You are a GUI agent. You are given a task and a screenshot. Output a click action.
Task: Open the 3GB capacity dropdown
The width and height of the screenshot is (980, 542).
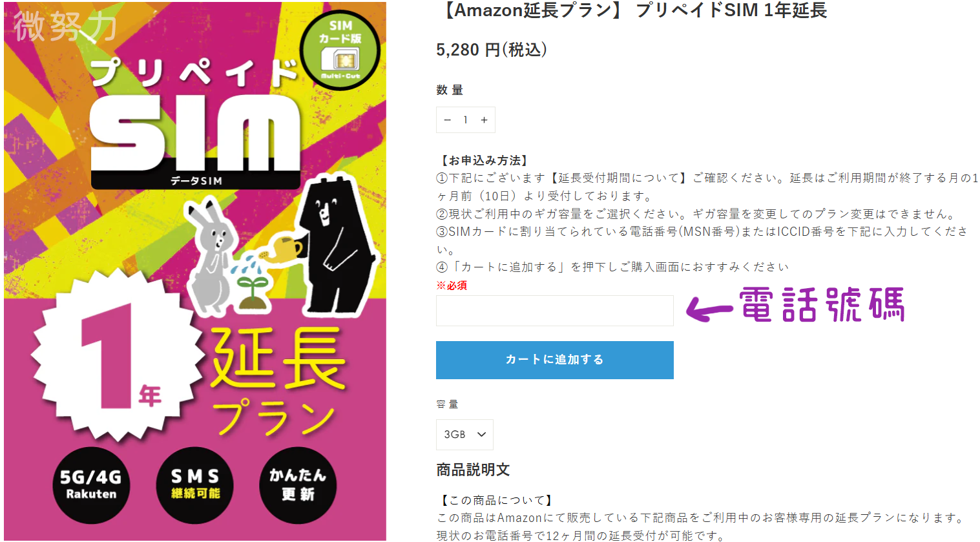coord(464,435)
